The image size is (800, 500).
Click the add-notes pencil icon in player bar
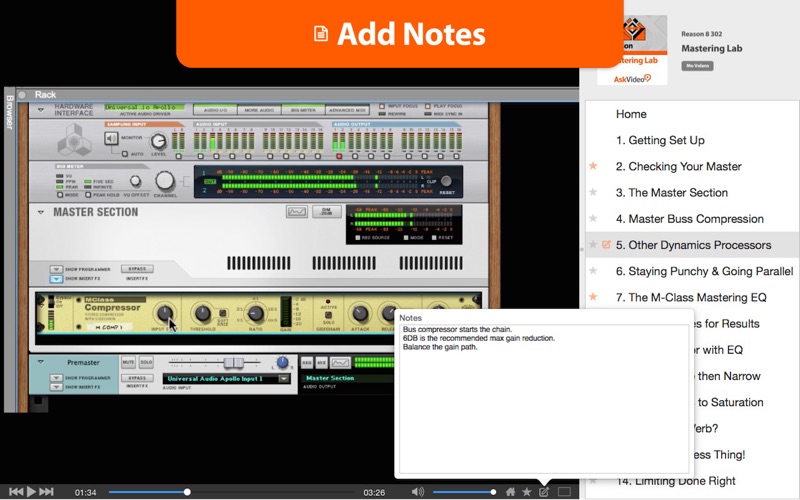[x=544, y=492]
